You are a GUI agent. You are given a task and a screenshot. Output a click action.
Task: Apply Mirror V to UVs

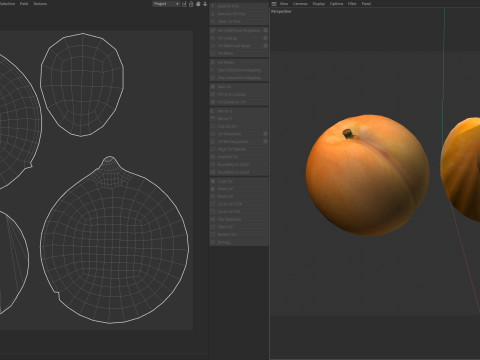tap(239, 119)
